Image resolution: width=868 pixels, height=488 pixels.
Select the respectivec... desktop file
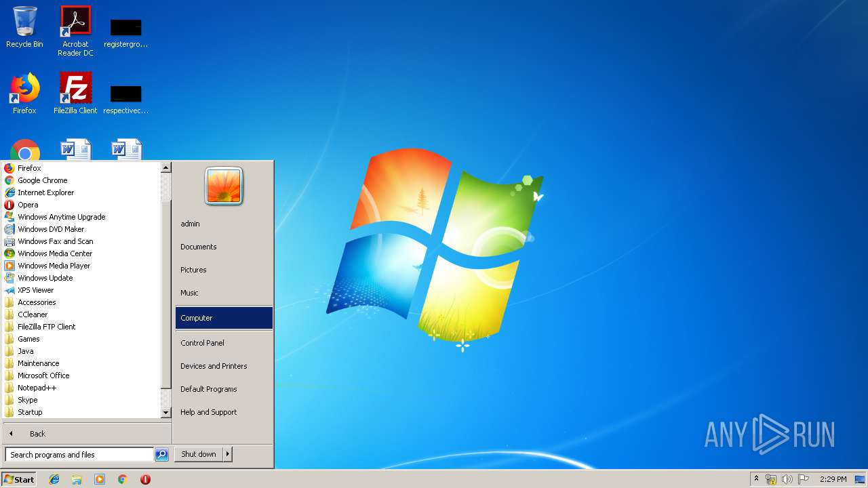coord(125,99)
